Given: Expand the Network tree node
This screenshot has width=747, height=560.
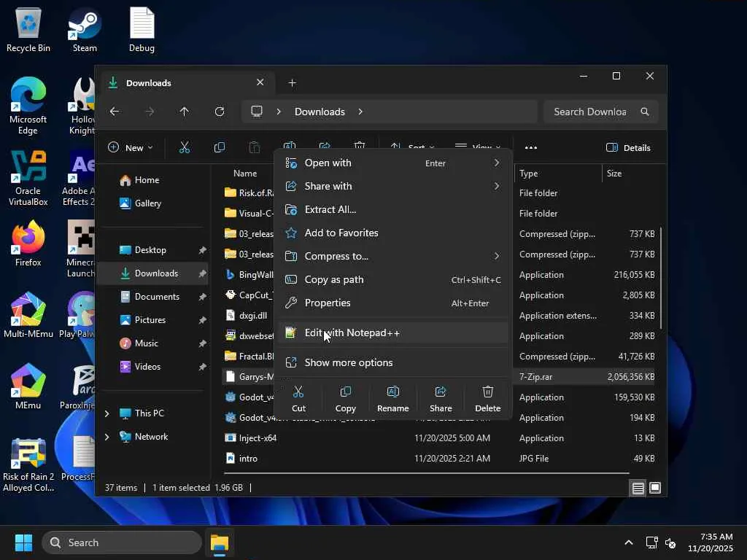Looking at the screenshot, I should [107, 437].
